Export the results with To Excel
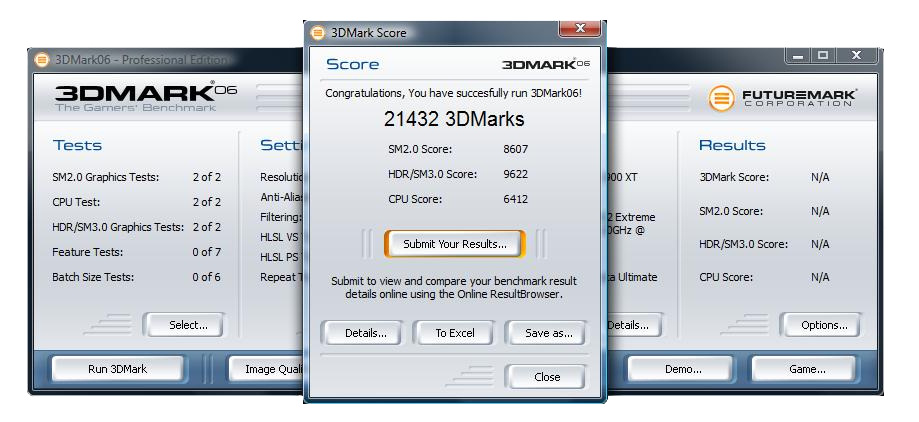This screenshot has width=919, height=422. (454, 333)
